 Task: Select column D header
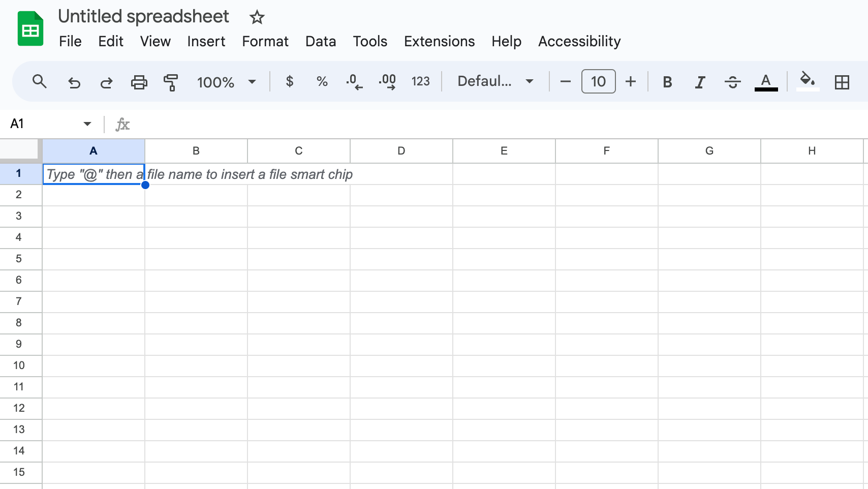pos(401,151)
